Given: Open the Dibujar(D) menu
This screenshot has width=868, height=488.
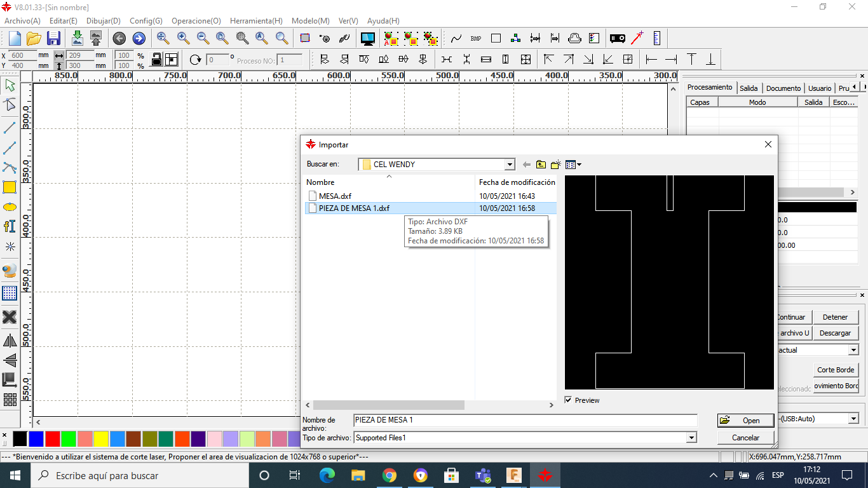Looking at the screenshot, I should tap(104, 21).
